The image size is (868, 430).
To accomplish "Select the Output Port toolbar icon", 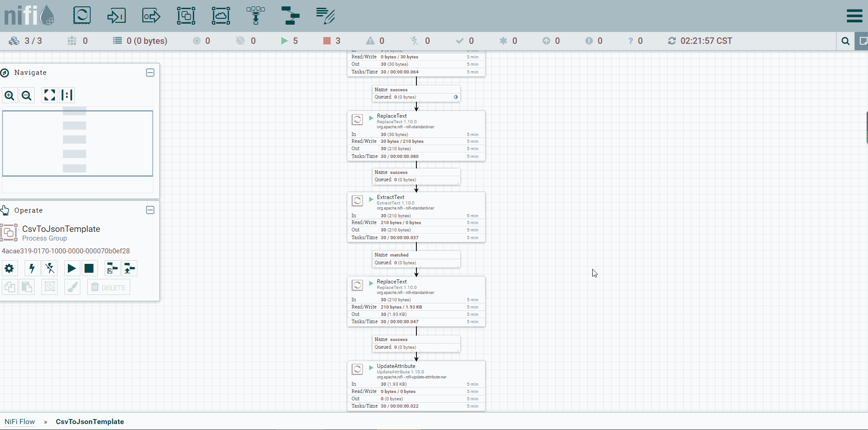I will (151, 16).
